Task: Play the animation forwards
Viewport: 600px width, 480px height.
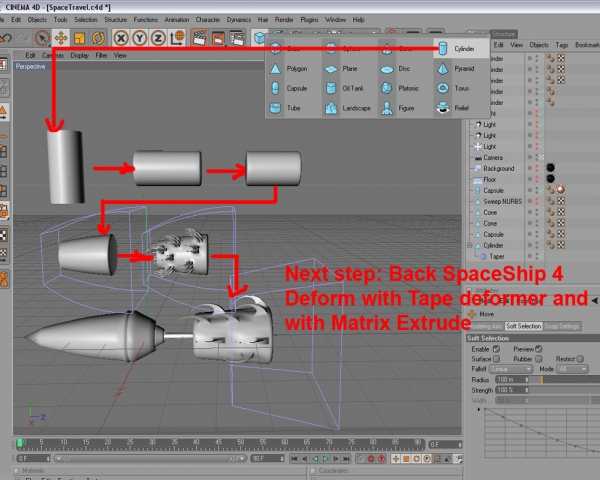Action: point(326,459)
